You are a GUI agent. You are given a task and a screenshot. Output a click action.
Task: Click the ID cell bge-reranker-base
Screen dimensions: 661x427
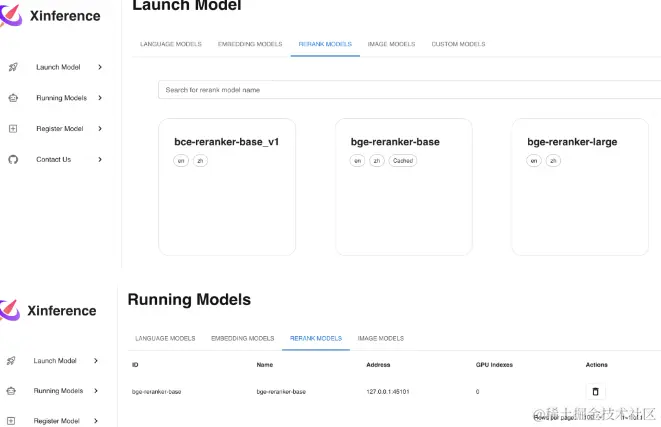(156, 392)
